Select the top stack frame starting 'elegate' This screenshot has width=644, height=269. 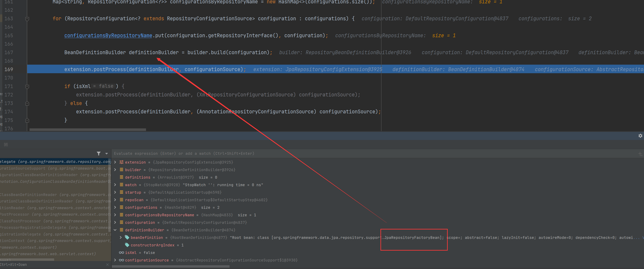55,162
